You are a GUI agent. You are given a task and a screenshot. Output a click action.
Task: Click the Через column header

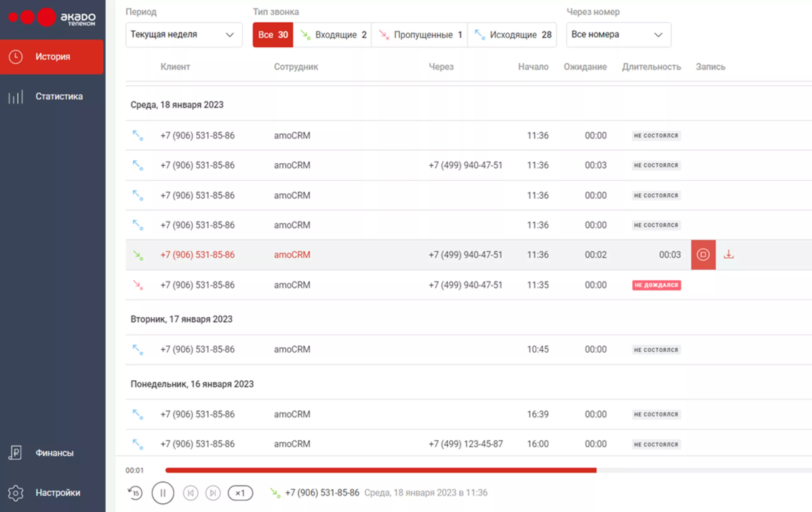441,67
